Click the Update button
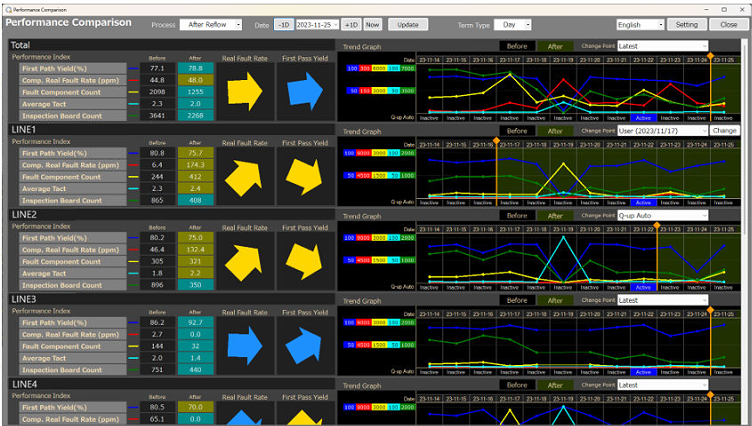 [408, 24]
